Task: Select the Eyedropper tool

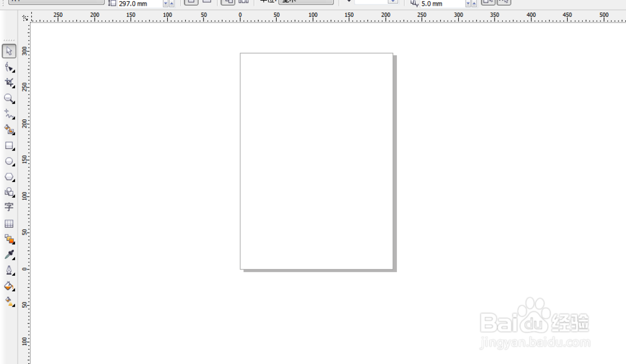Action: [9, 255]
